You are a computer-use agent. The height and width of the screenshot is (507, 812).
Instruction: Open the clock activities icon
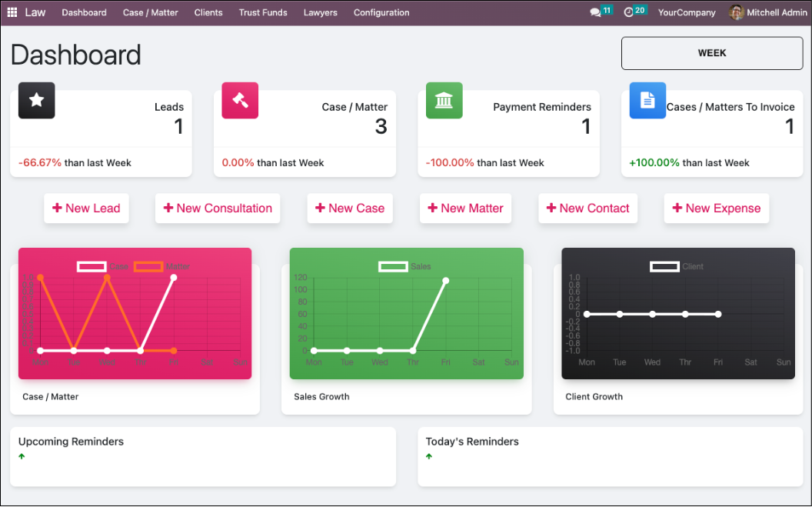pyautogui.click(x=629, y=12)
